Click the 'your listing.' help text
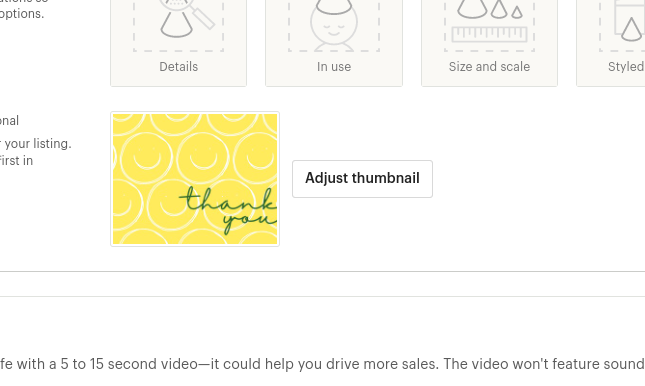 coord(36,144)
